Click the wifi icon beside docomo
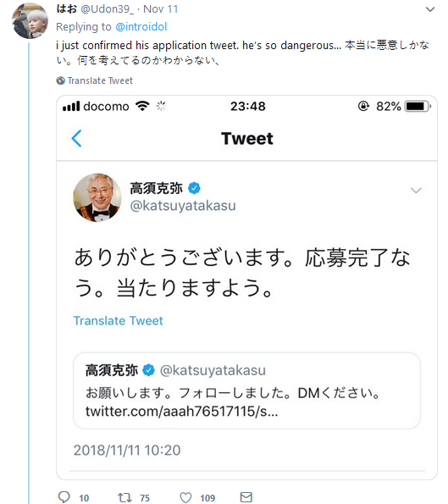448x504 pixels. [142, 106]
